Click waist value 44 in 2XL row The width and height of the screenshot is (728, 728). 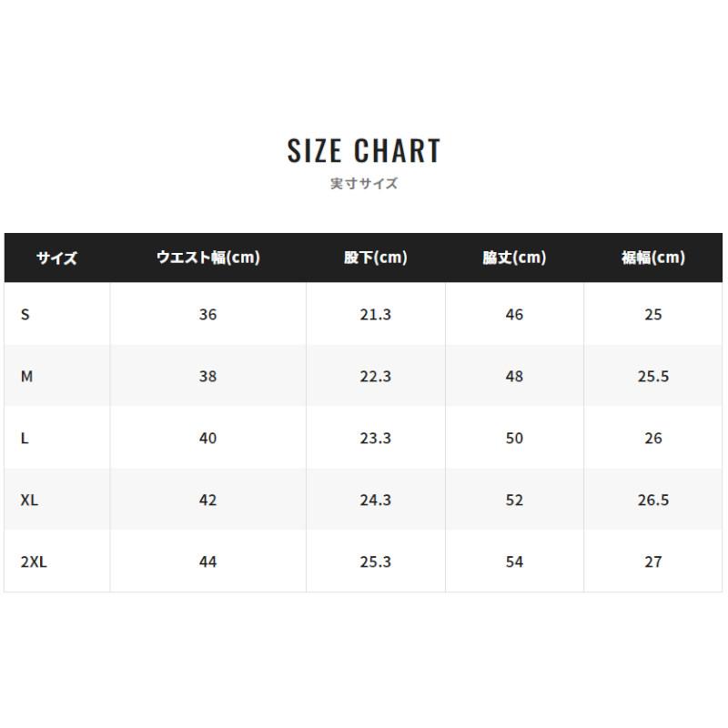208,561
